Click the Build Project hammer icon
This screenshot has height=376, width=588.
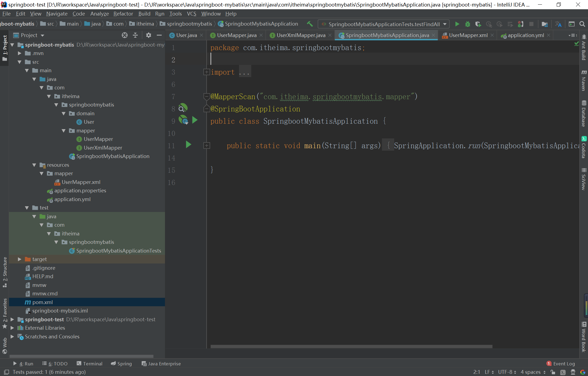tap(310, 24)
